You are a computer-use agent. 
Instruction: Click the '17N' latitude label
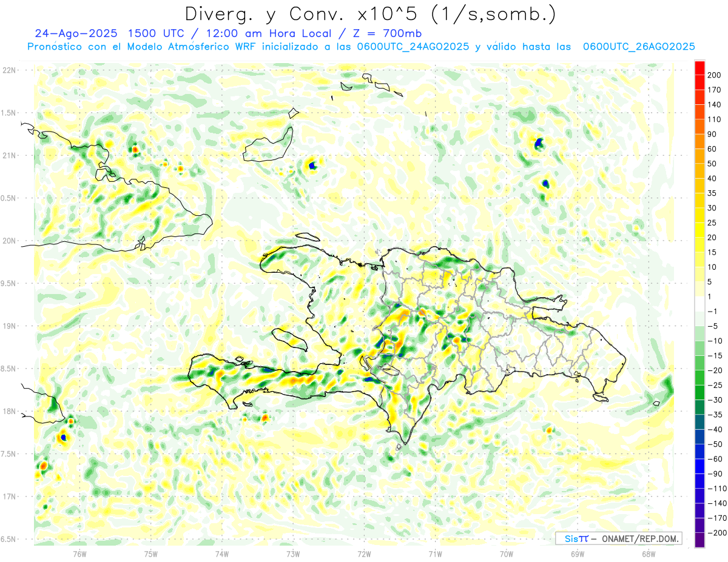point(10,497)
